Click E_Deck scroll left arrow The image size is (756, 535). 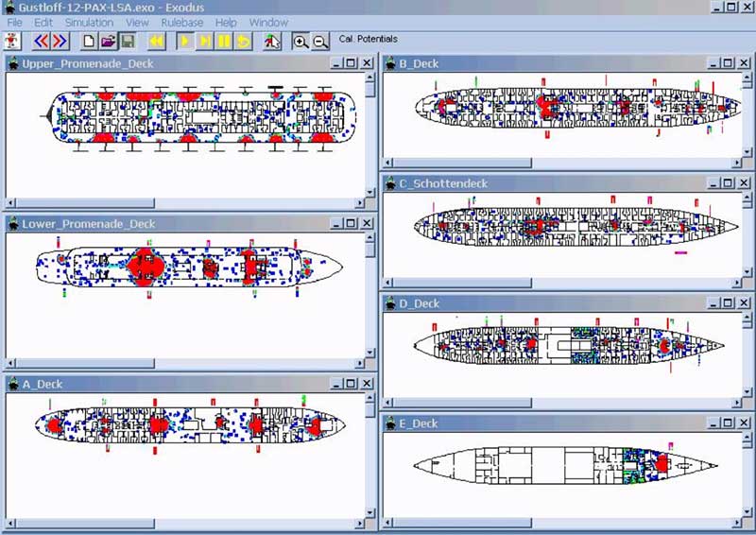[388, 523]
